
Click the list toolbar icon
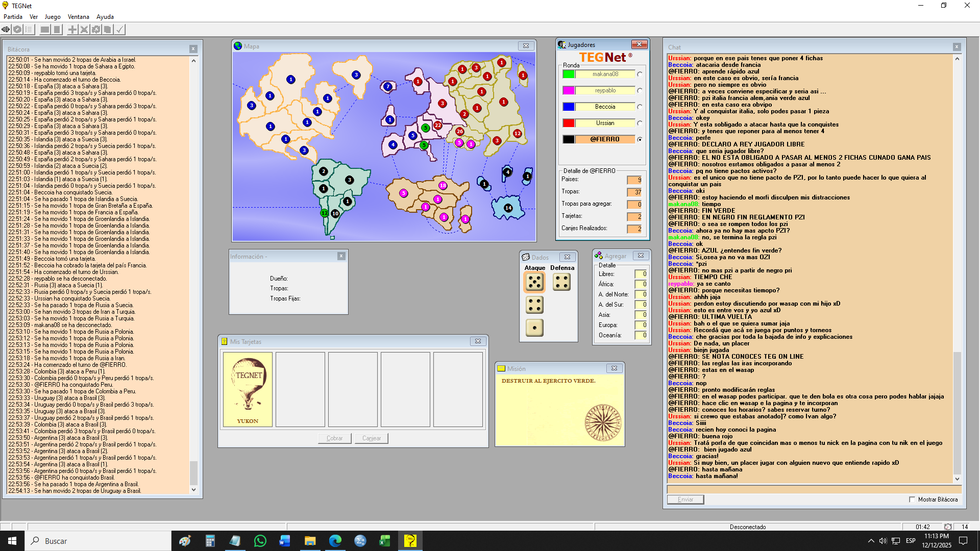29,30
